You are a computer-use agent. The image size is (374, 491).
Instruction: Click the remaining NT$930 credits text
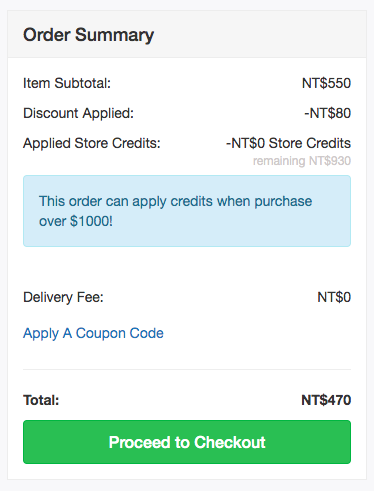[302, 161]
